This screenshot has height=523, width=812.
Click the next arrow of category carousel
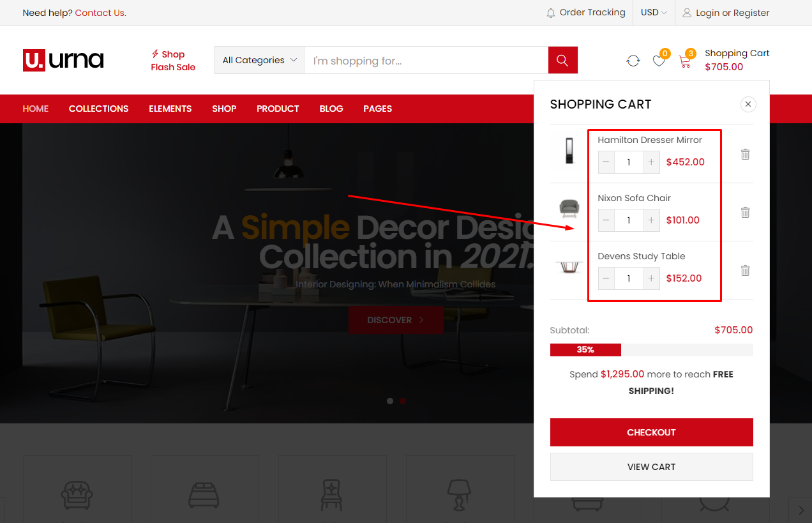tap(801, 510)
